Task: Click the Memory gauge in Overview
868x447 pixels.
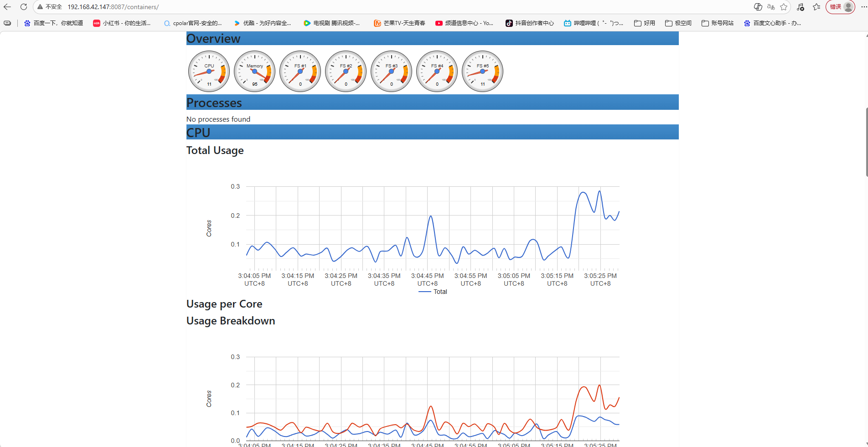Action: [254, 71]
